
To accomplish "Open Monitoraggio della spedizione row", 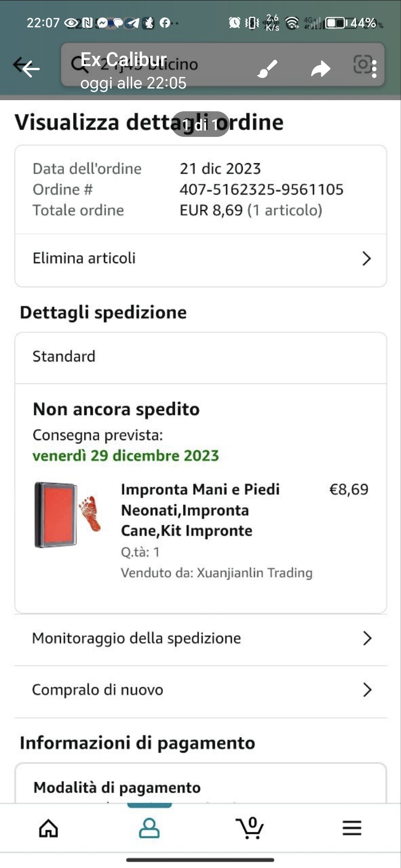I will pyautogui.click(x=201, y=638).
